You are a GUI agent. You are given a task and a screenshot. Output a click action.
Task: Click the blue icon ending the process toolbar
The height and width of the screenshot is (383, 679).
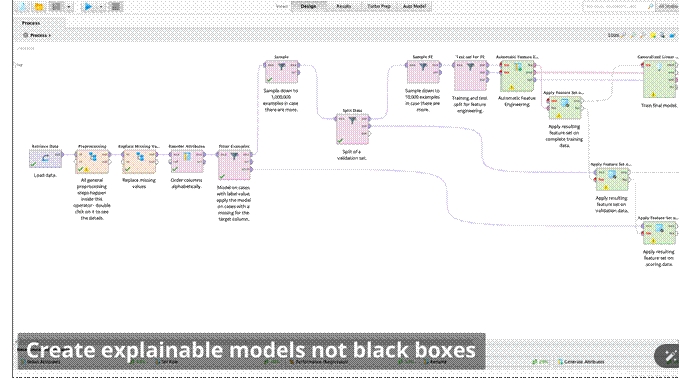(x=672, y=36)
